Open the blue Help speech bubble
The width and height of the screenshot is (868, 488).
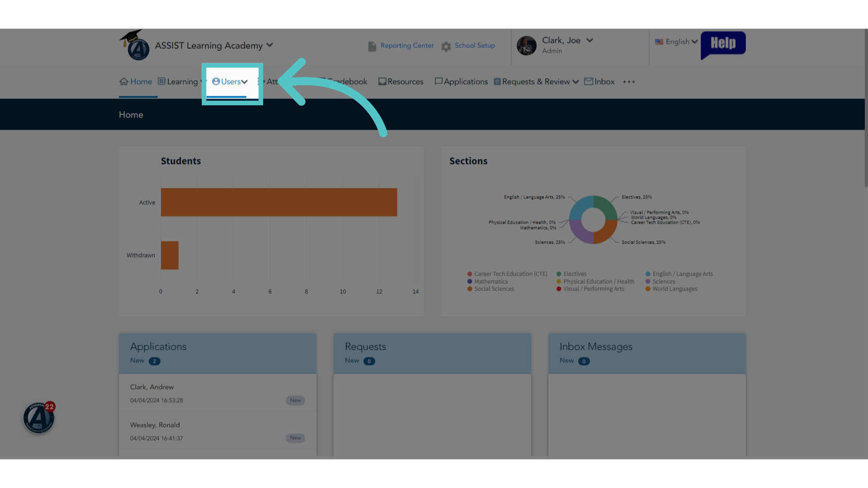(723, 45)
